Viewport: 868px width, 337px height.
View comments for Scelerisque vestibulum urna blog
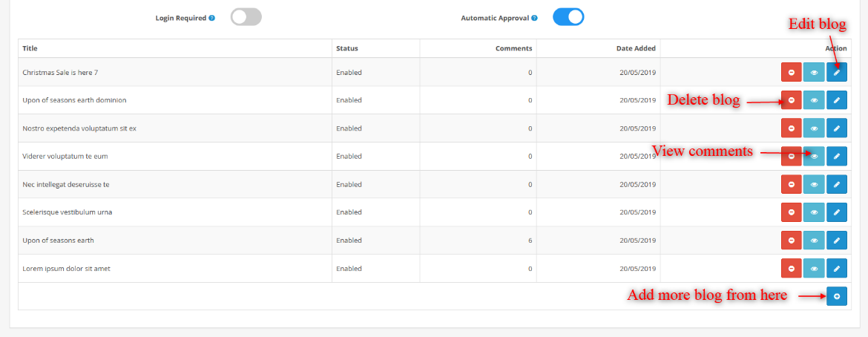(814, 212)
